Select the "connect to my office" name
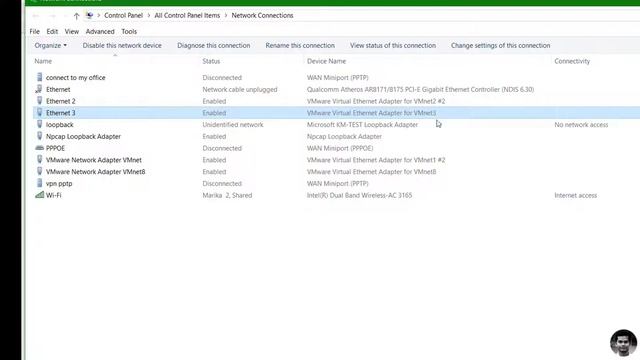The image size is (640, 360). (76, 78)
